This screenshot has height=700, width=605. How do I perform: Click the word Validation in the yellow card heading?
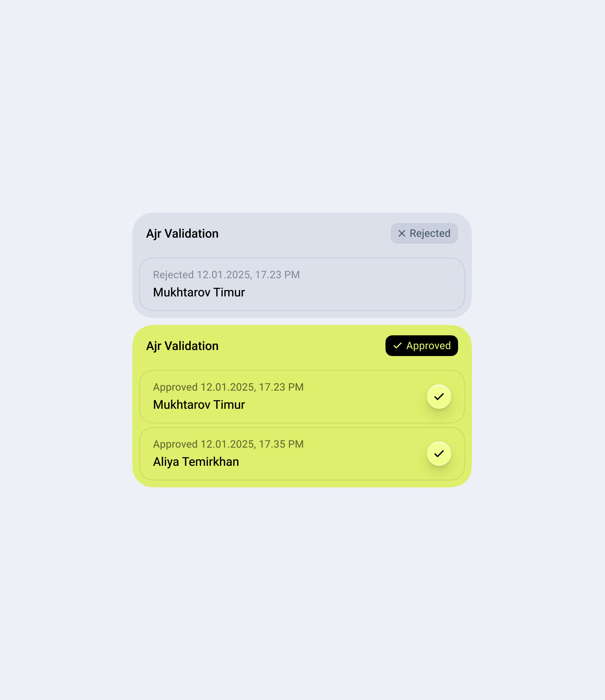click(192, 346)
